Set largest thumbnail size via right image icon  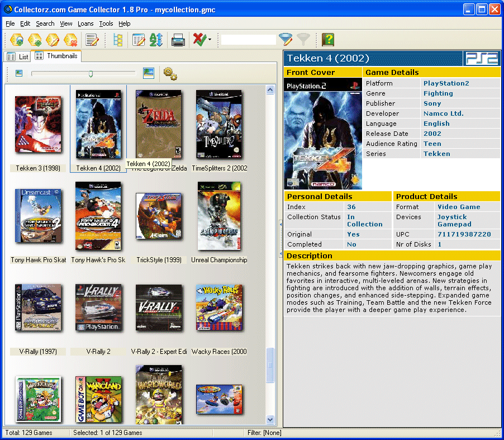click(x=148, y=73)
